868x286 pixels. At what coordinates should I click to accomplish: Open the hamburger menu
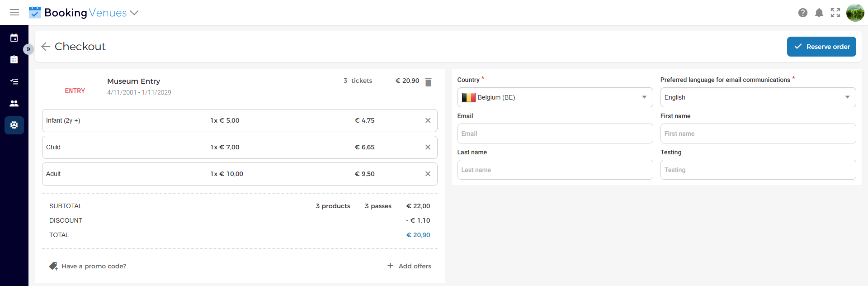(x=14, y=12)
